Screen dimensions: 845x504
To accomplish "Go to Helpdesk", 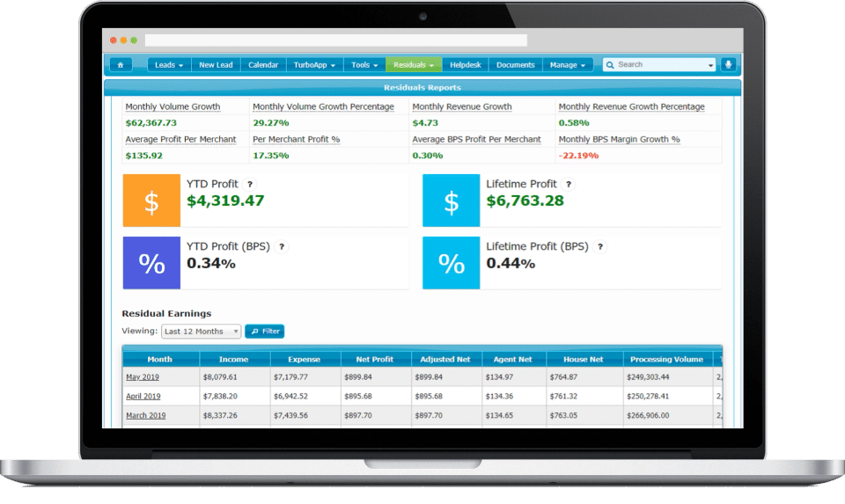I will (x=465, y=64).
